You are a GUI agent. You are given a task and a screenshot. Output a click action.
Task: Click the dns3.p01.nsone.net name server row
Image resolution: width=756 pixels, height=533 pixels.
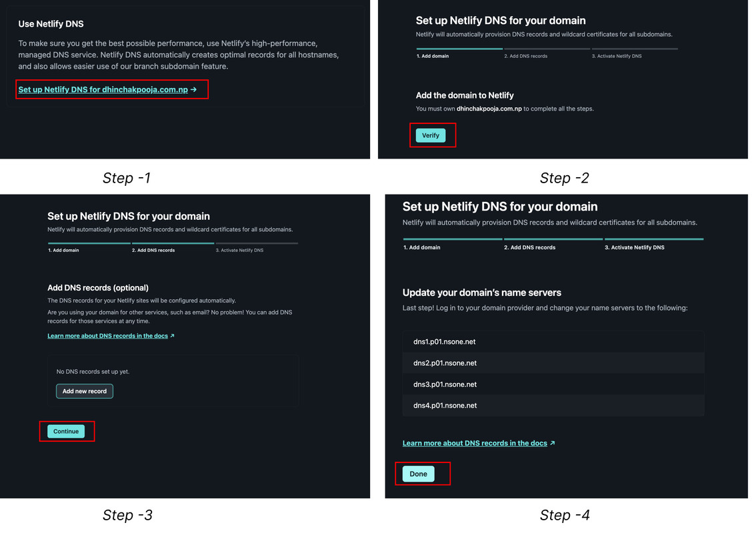[x=553, y=384]
